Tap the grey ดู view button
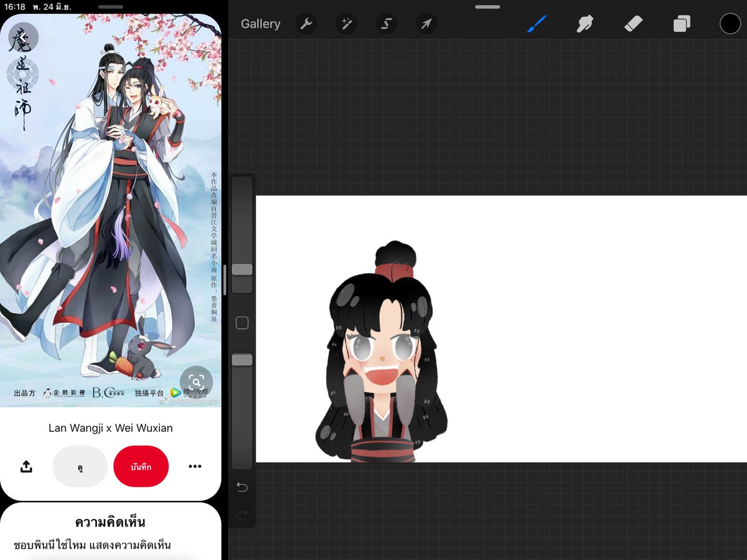This screenshot has width=747, height=560. pyautogui.click(x=80, y=466)
